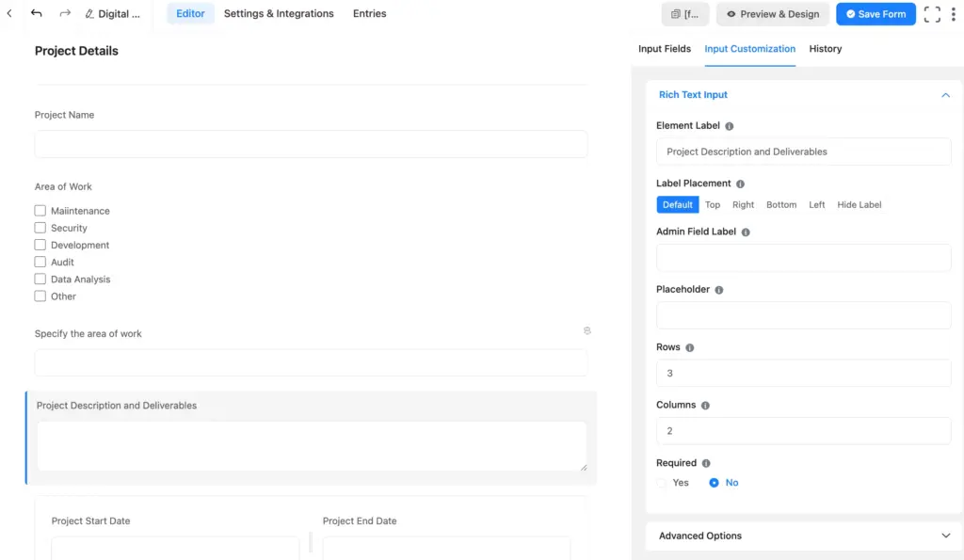Show Label Placement info tooltip
This screenshot has width=964, height=560.
coord(740,184)
